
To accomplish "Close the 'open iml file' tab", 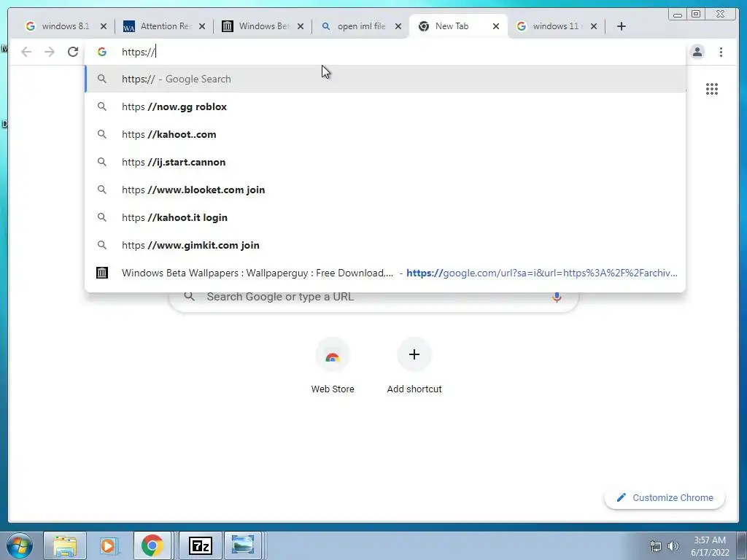I will coord(398,26).
